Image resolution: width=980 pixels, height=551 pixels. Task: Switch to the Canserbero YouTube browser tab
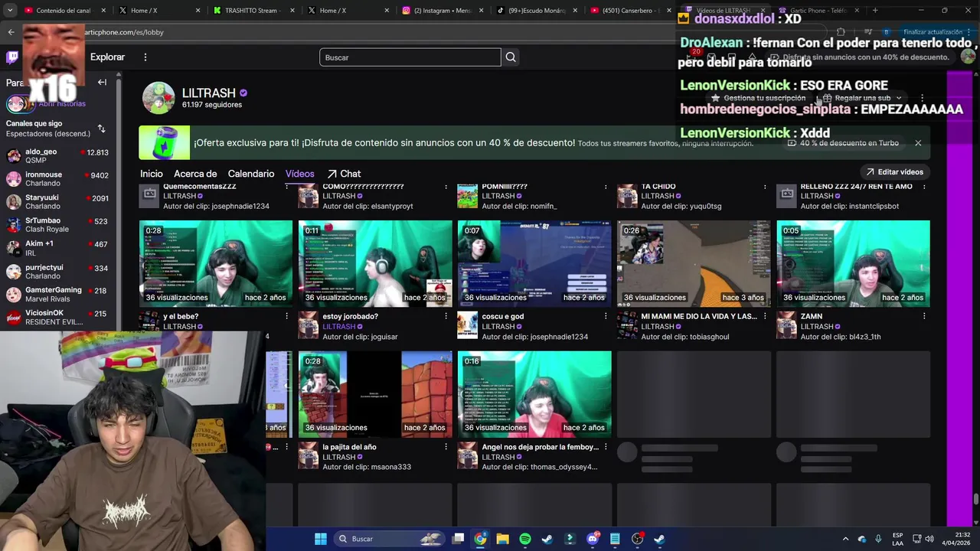[x=628, y=11]
